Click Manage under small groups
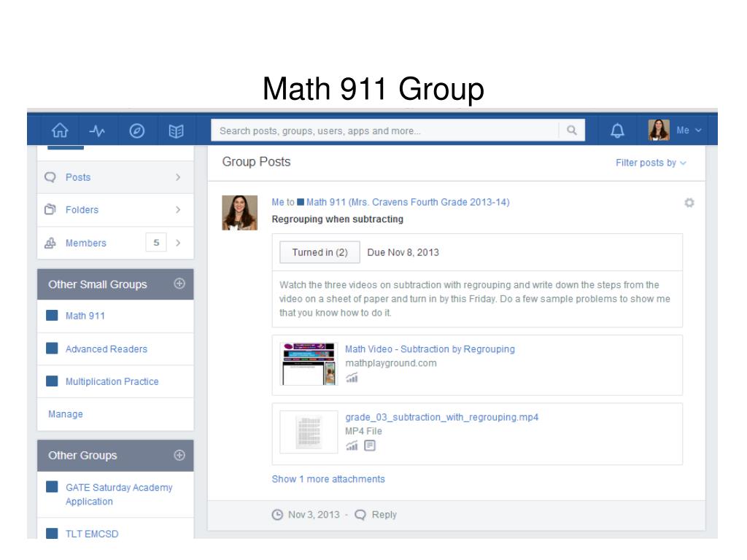 point(65,414)
